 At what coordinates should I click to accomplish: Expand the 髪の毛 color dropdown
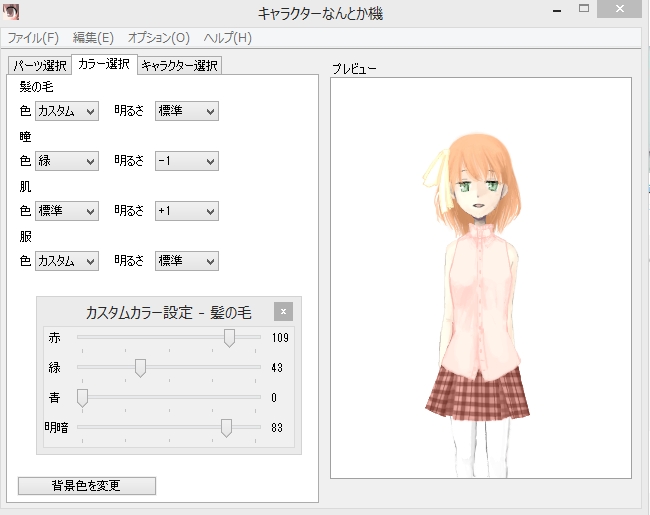[x=66, y=111]
